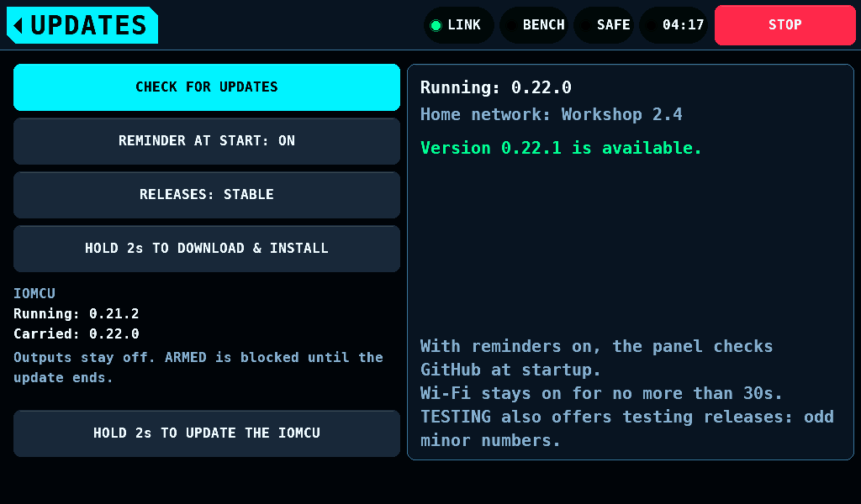Tap the SAFE status pill
The height and width of the screenshot is (504, 861).
click(604, 25)
